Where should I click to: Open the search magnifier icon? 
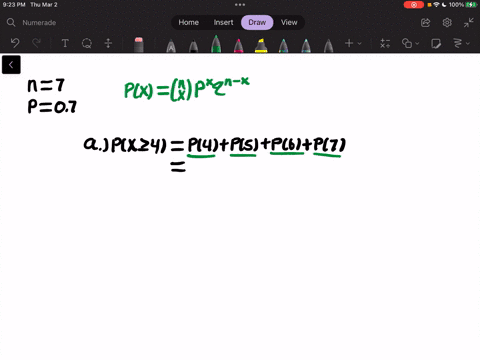(x=11, y=22)
